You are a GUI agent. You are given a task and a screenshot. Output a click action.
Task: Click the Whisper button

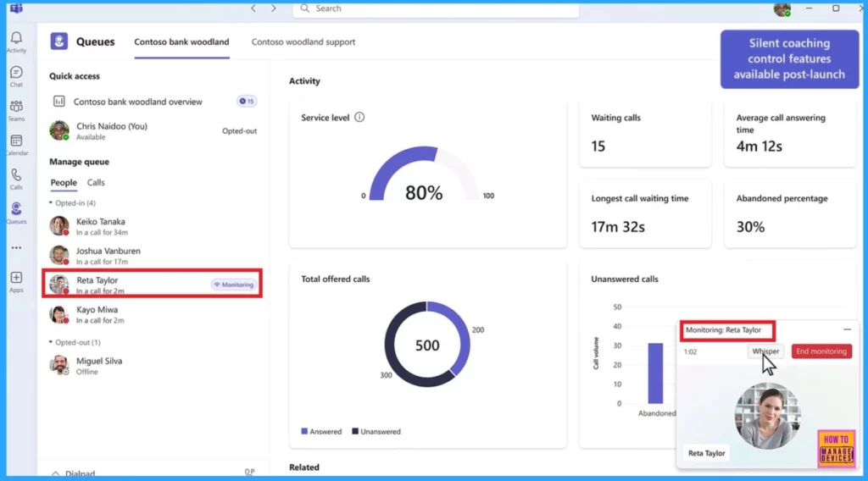tap(765, 351)
